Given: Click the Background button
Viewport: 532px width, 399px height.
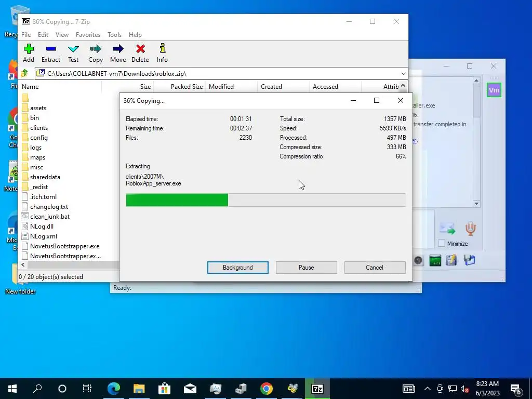Looking at the screenshot, I should tap(238, 268).
